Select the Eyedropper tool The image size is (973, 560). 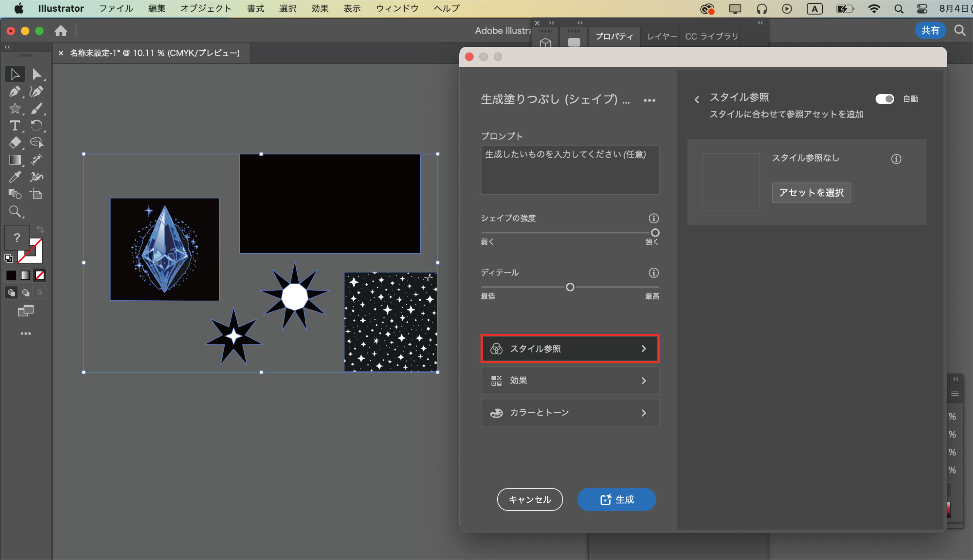tap(15, 177)
